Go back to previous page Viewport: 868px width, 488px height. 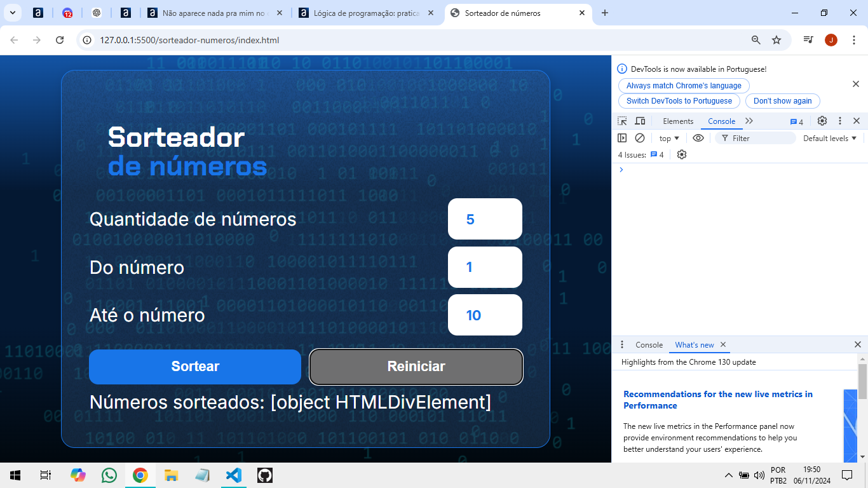tap(14, 40)
